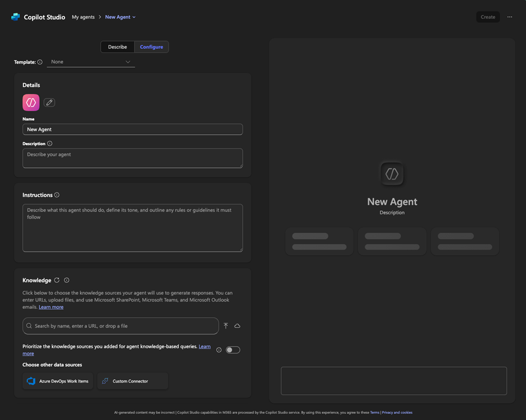Click the third placeholder prompt card in the preview
This screenshot has width=526, height=420.
[465, 242]
